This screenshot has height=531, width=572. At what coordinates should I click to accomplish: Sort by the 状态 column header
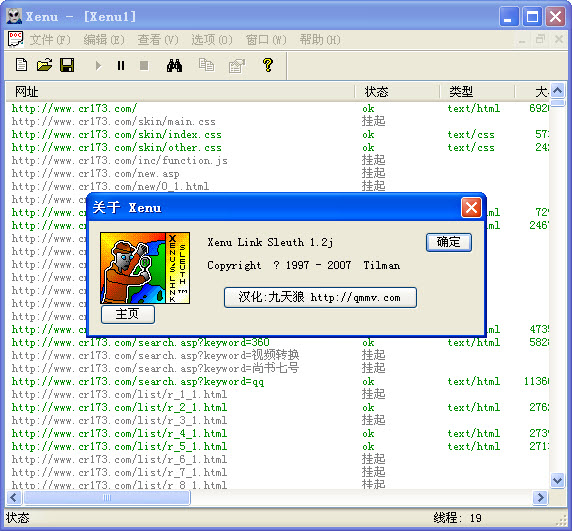pos(397,92)
